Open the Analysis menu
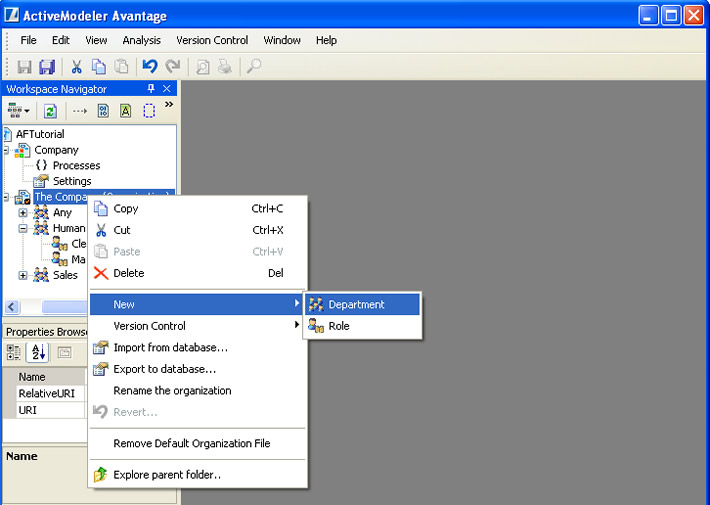The image size is (710, 505). tap(141, 40)
